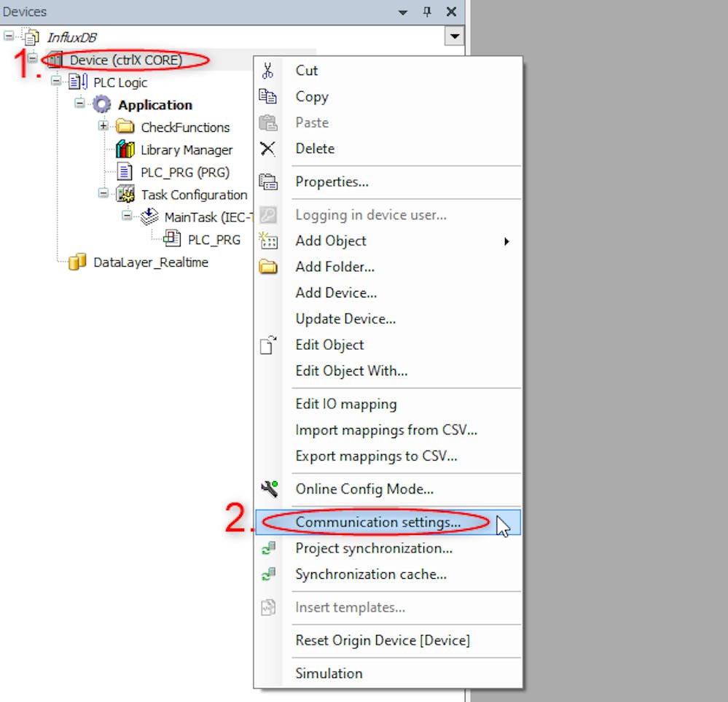This screenshot has width=728, height=702.
Task: Choose Delete from the context menu
Action: [x=388, y=149]
